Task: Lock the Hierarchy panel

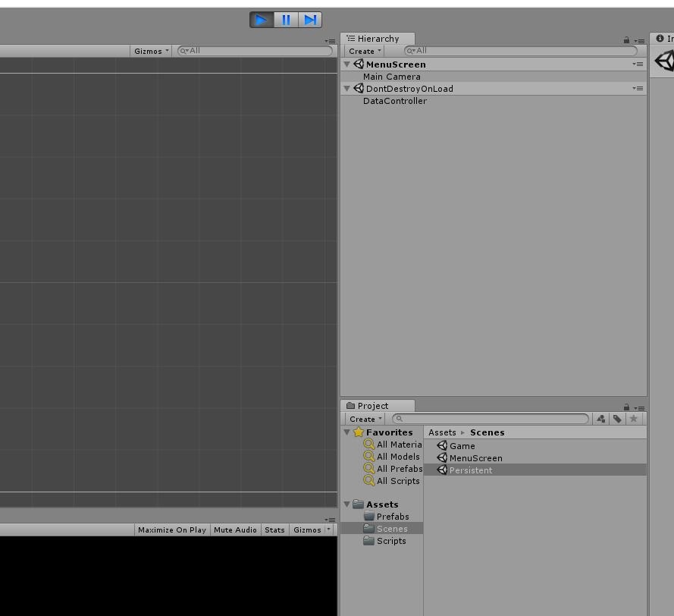Action: (x=626, y=40)
